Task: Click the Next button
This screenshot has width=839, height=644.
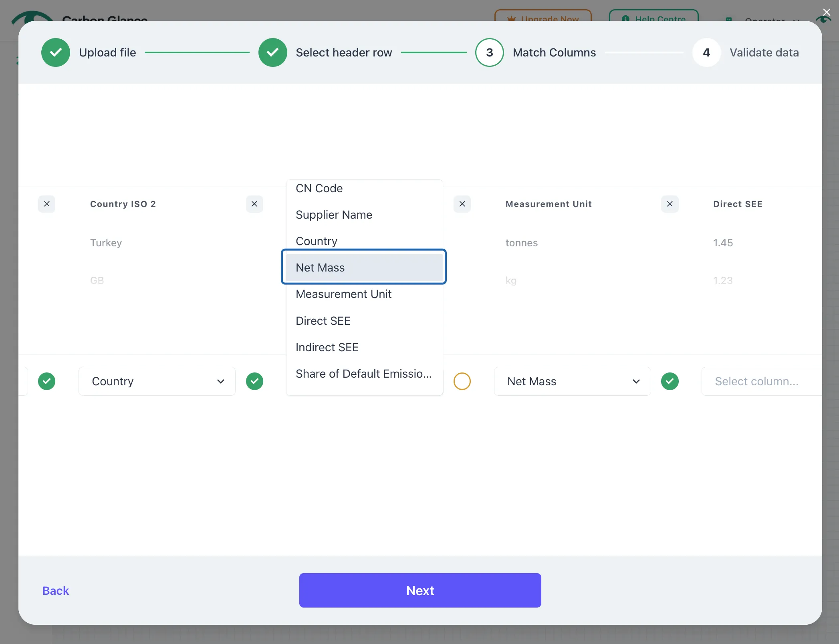Action: click(420, 590)
